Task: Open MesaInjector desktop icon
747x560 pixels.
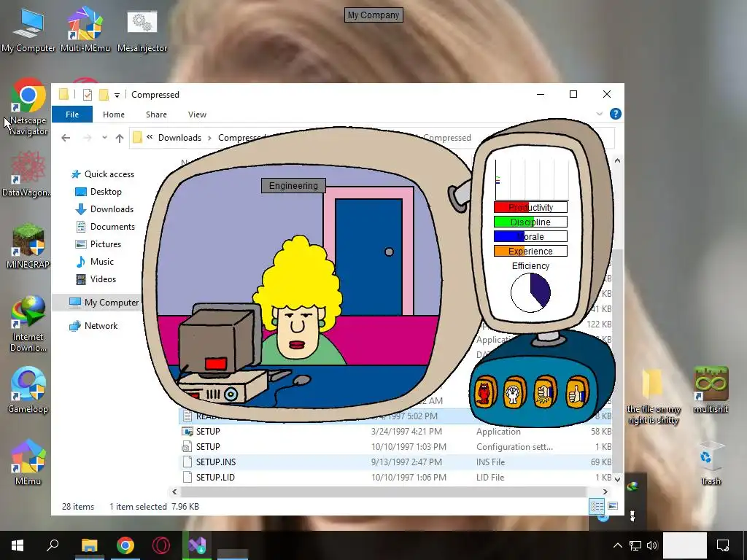Action: coord(142,29)
